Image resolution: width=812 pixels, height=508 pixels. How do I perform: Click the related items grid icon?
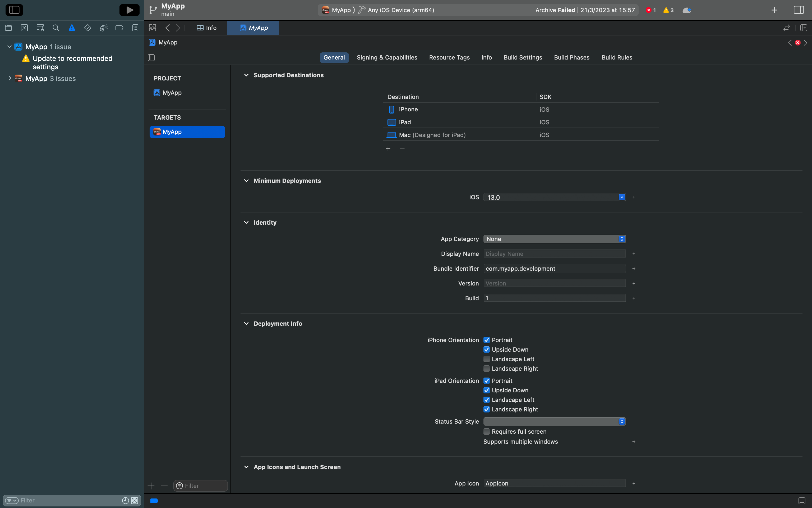click(x=152, y=28)
